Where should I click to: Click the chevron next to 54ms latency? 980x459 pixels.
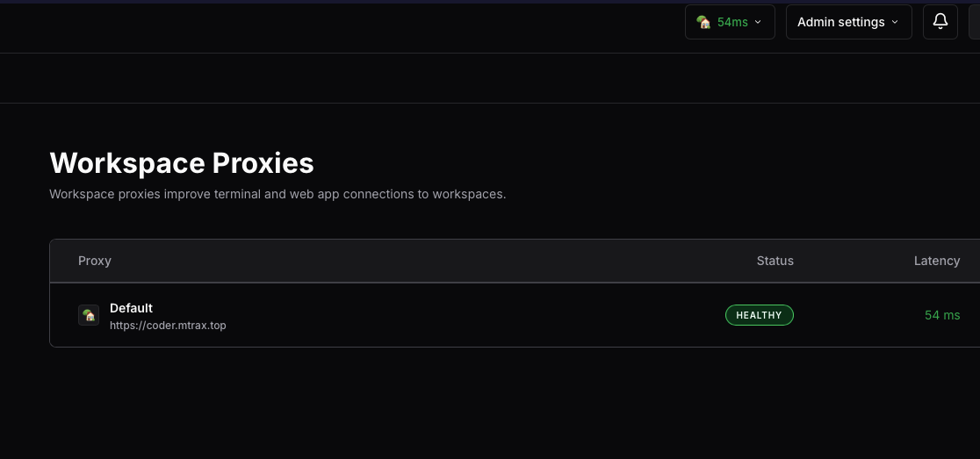759,22
